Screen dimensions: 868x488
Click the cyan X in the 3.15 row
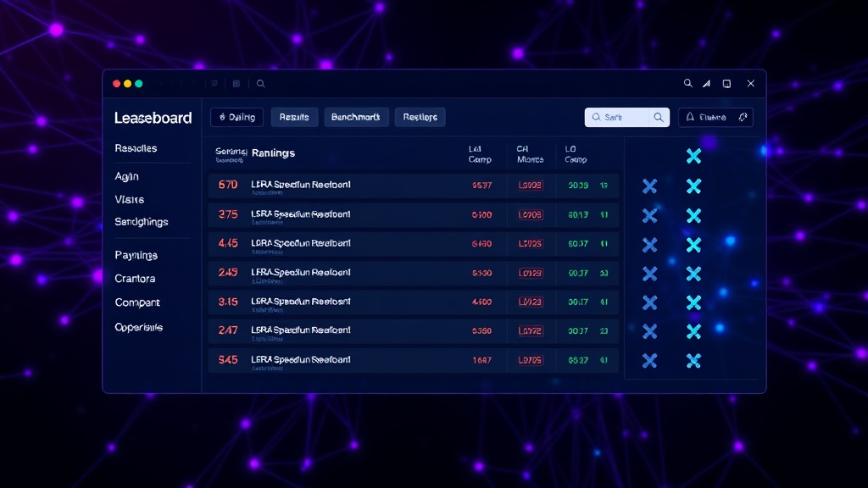[x=693, y=302]
